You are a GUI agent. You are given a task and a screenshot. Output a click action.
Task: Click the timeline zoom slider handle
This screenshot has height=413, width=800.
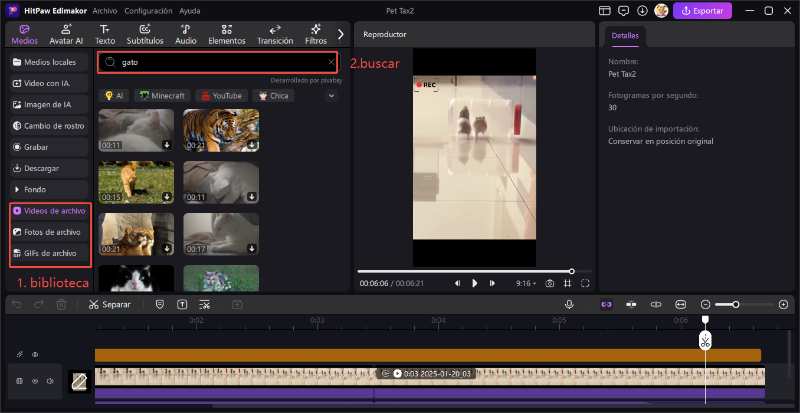click(736, 304)
